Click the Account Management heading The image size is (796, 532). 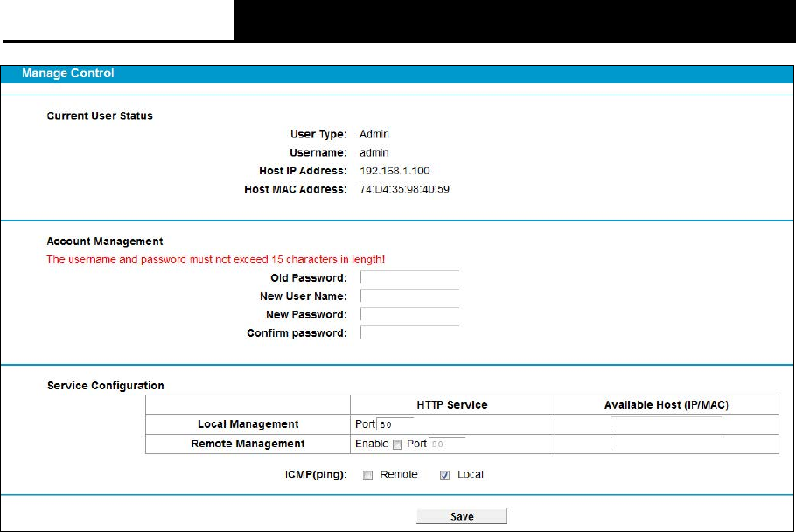click(x=105, y=241)
